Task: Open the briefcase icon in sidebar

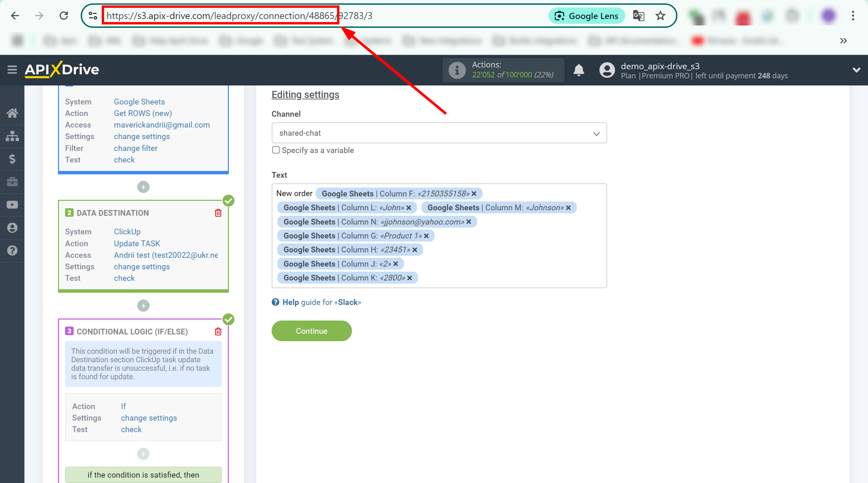Action: pos(12,182)
